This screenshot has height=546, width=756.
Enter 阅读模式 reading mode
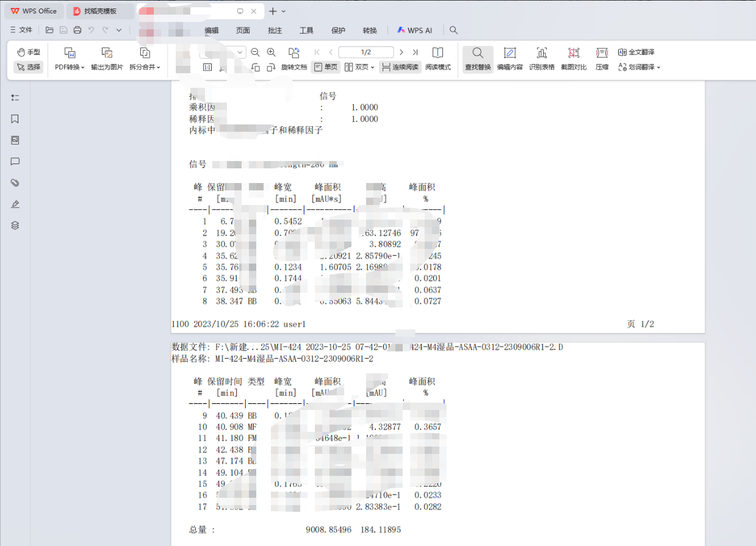pyautogui.click(x=438, y=60)
